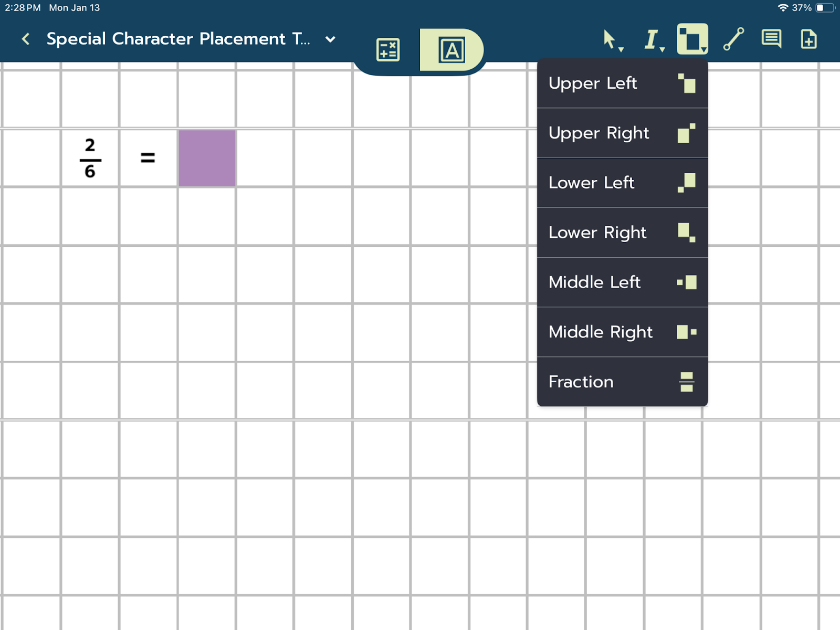This screenshot has width=840, height=630.
Task: Choose Upper Left placement option
Action: click(622, 83)
